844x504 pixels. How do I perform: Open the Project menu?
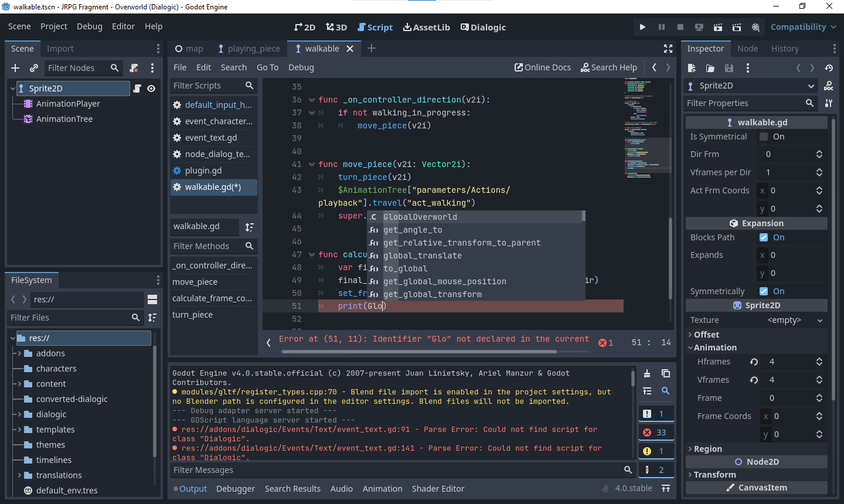(53, 26)
